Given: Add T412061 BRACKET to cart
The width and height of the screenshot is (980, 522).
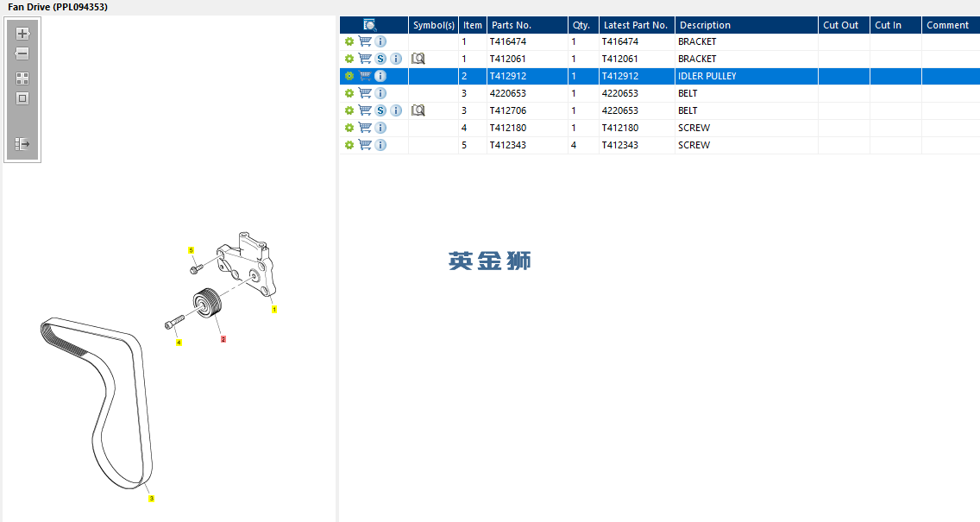Looking at the screenshot, I should [x=365, y=59].
